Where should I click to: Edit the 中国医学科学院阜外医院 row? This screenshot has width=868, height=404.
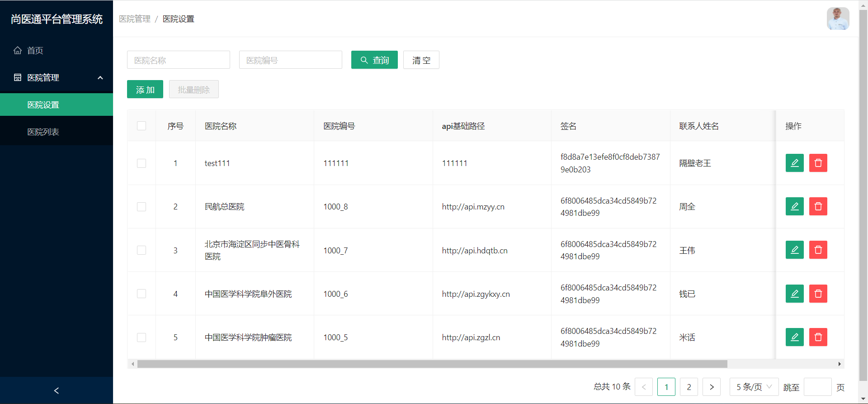click(x=794, y=294)
